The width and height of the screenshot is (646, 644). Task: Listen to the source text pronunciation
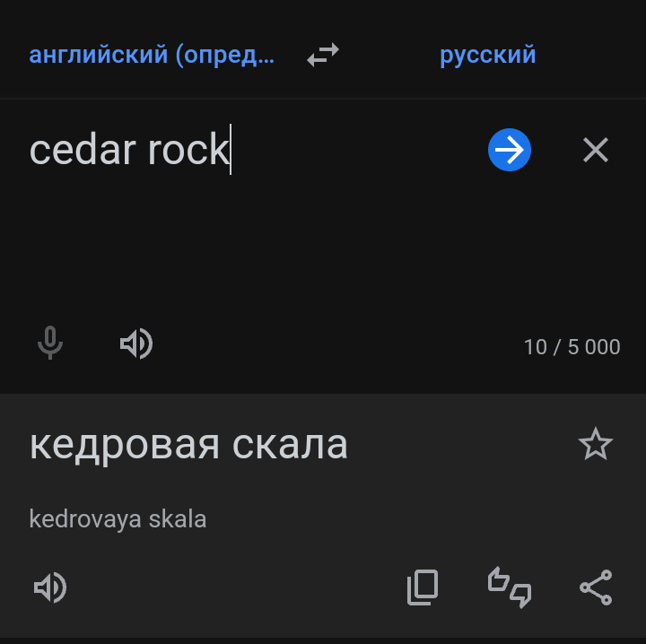point(136,344)
